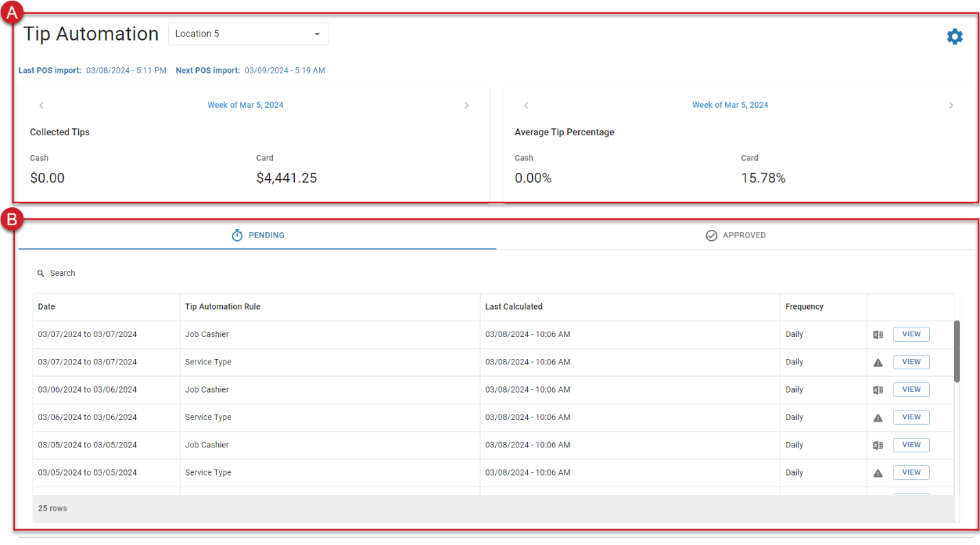Click the warning icon on 03/06/2024 Service Type row

[x=878, y=417]
